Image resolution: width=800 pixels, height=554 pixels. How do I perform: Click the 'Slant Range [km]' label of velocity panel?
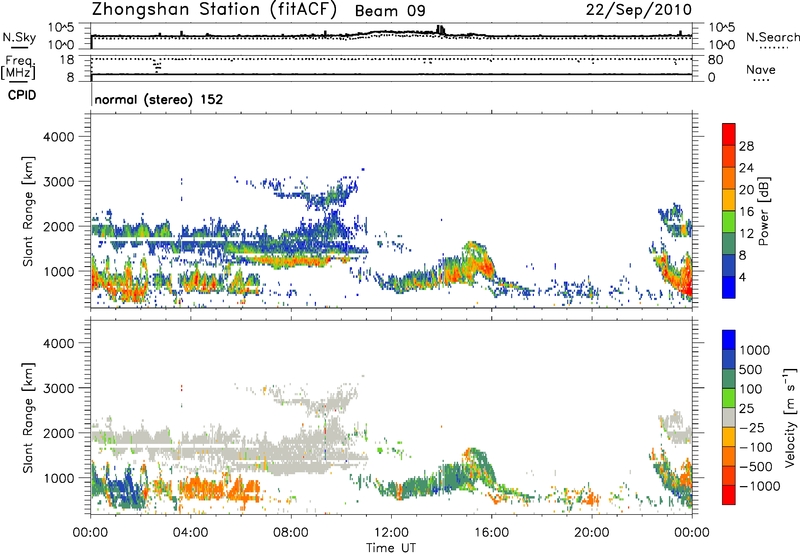(28, 418)
